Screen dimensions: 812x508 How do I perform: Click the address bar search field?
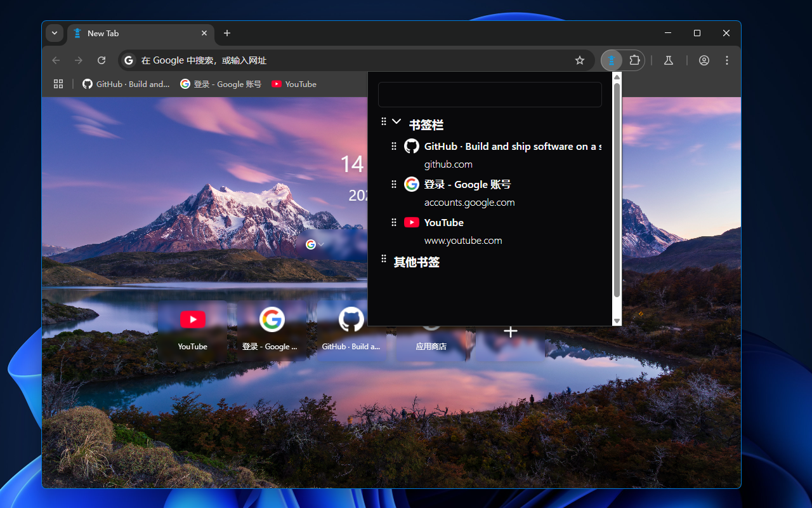point(355,60)
